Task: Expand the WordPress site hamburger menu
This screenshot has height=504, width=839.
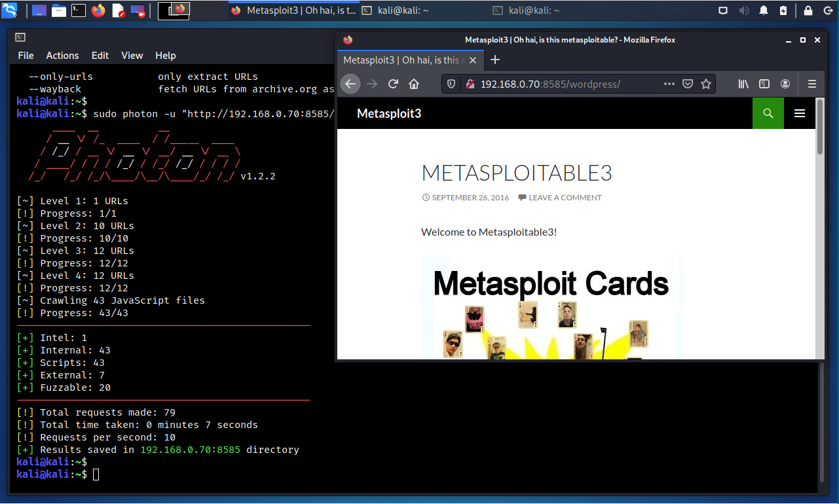Action: (800, 113)
